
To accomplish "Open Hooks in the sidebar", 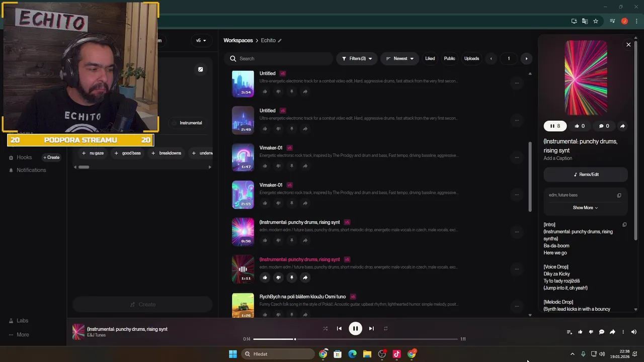I will pyautogui.click(x=21, y=157).
